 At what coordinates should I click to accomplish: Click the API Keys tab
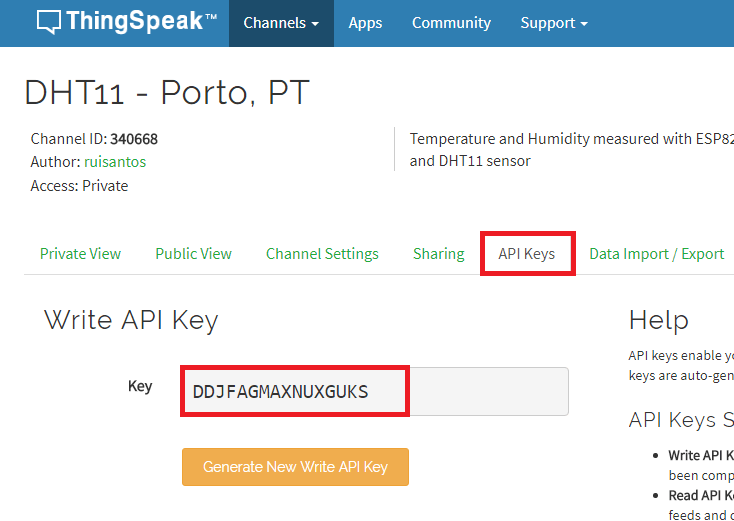[527, 254]
